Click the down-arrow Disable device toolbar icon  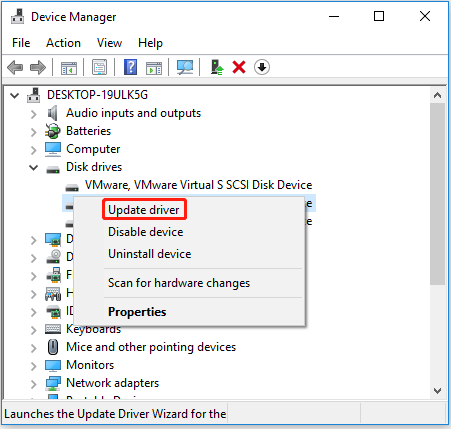click(x=262, y=67)
